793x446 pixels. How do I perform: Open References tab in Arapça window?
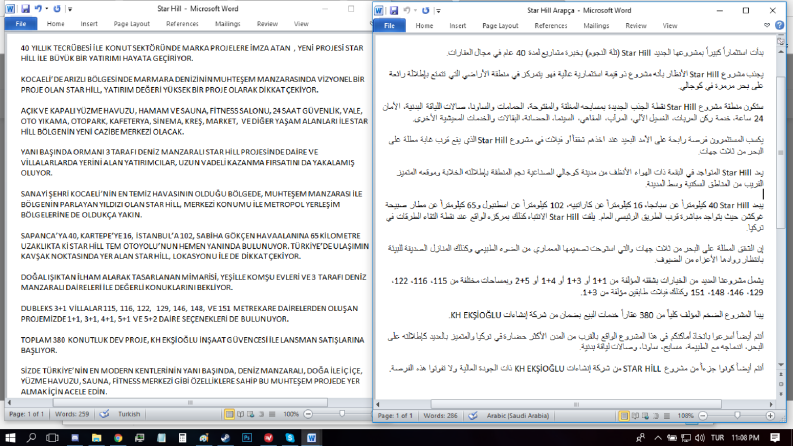(x=551, y=25)
